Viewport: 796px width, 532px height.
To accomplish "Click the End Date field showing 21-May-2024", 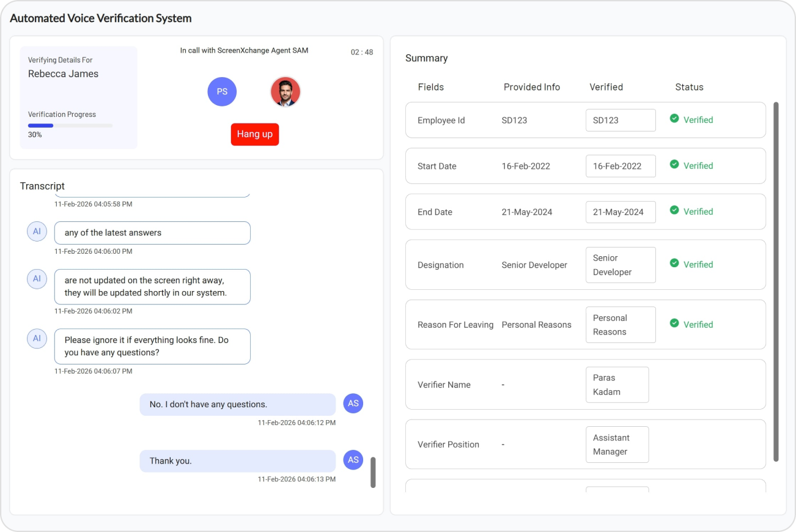I will (x=621, y=211).
